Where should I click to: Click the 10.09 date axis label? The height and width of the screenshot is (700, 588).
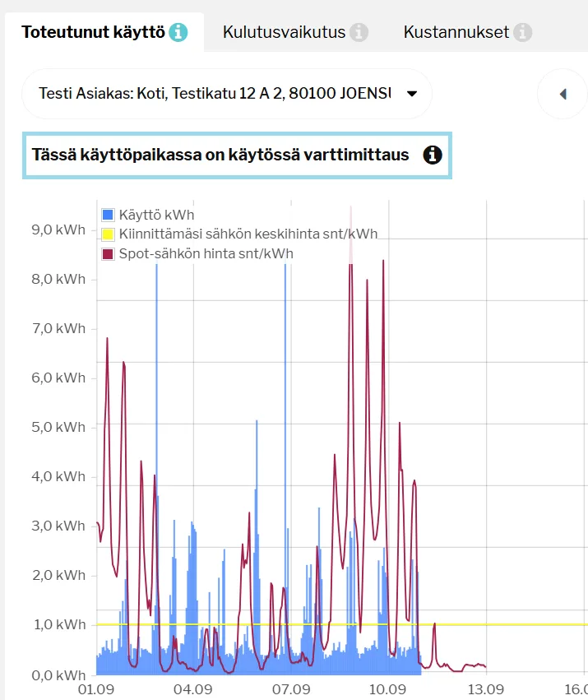pos(387,688)
